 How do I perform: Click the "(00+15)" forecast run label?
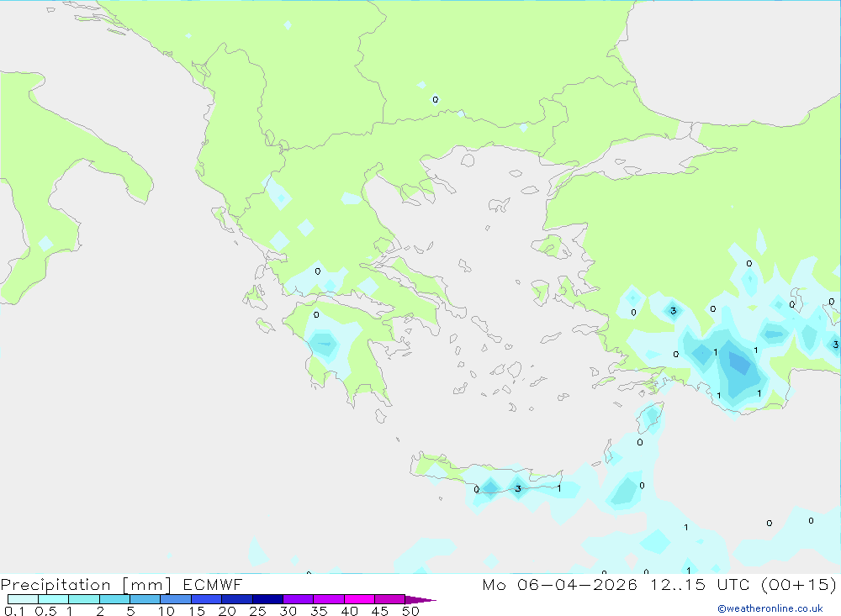799,584
